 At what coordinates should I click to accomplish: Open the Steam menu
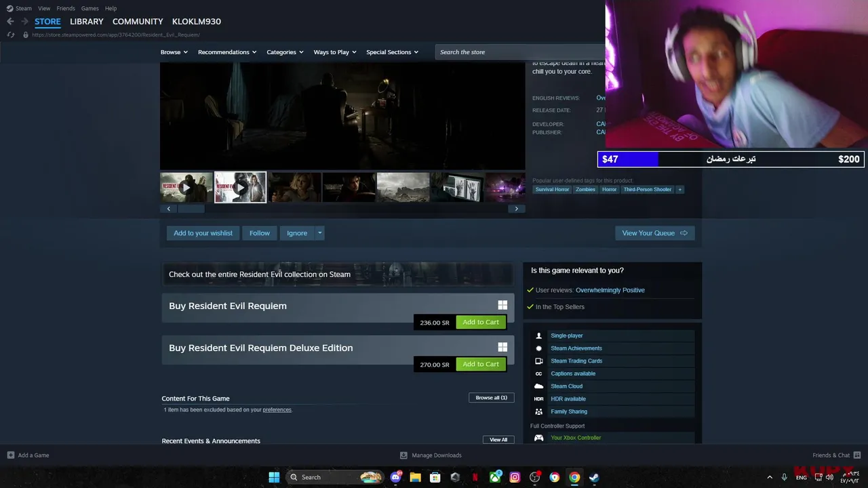tap(24, 8)
